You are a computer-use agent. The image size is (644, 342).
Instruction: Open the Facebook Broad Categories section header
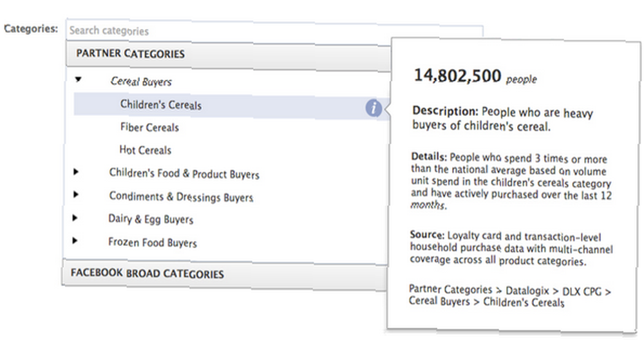tap(225, 274)
